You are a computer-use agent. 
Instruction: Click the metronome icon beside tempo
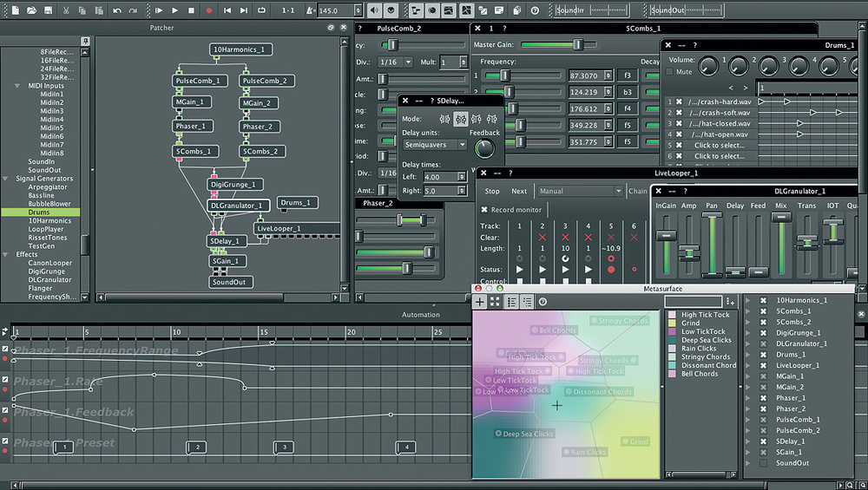tap(311, 10)
